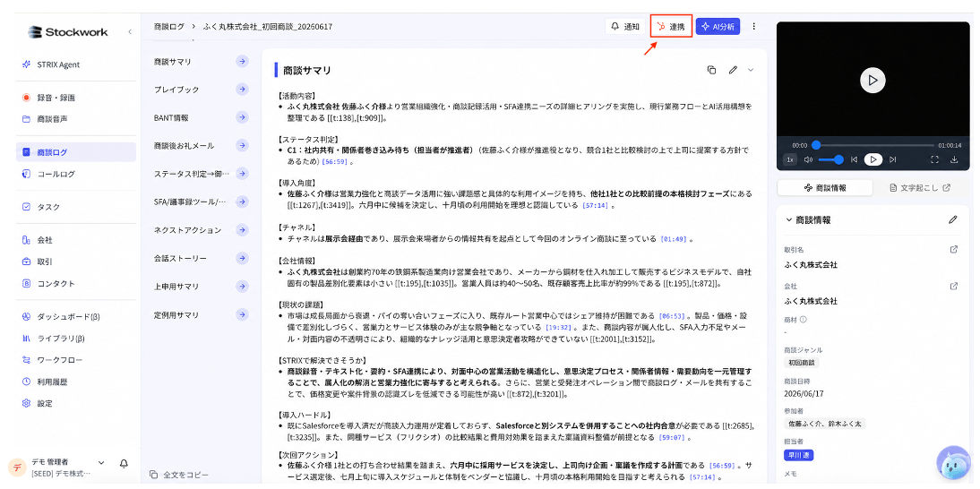Click the 早川 遼 assignee tag
The width and height of the screenshot is (980, 489).
click(x=799, y=455)
